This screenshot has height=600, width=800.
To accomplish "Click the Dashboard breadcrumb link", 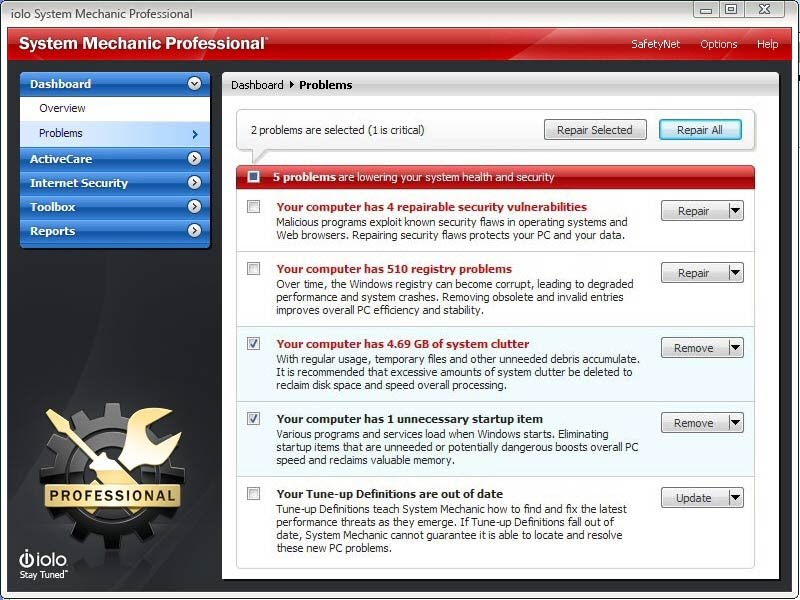I will pyautogui.click(x=257, y=85).
